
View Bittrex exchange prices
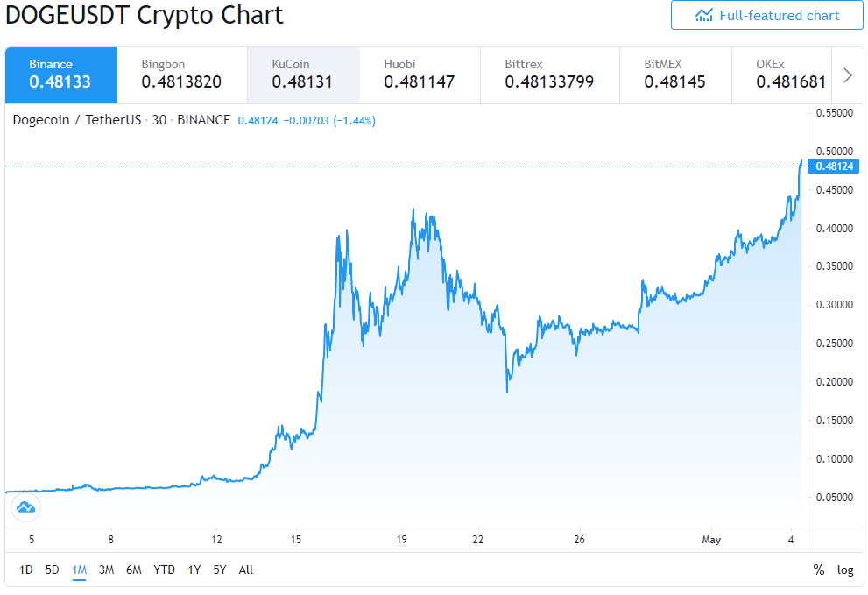tap(549, 74)
